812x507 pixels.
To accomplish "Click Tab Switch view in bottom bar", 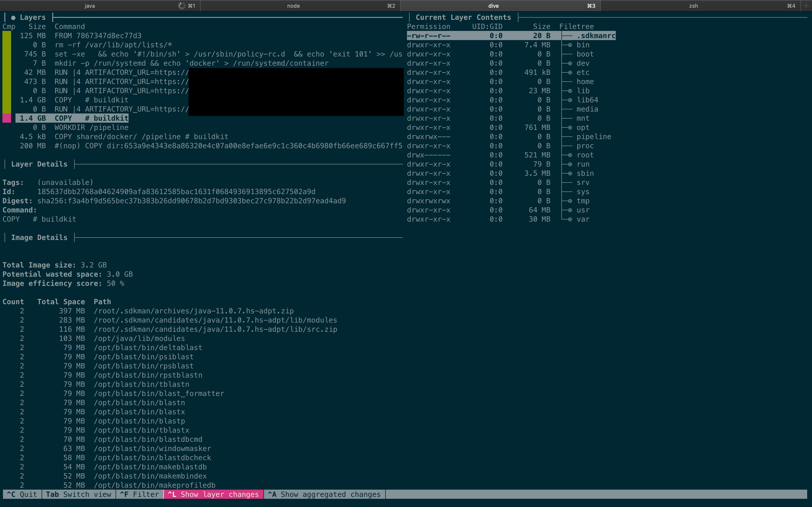I will [79, 494].
